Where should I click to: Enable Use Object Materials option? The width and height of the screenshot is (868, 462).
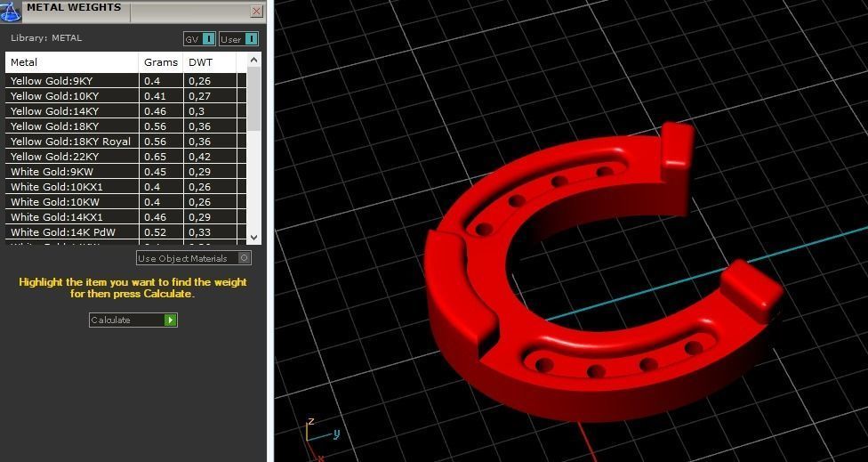tap(194, 258)
